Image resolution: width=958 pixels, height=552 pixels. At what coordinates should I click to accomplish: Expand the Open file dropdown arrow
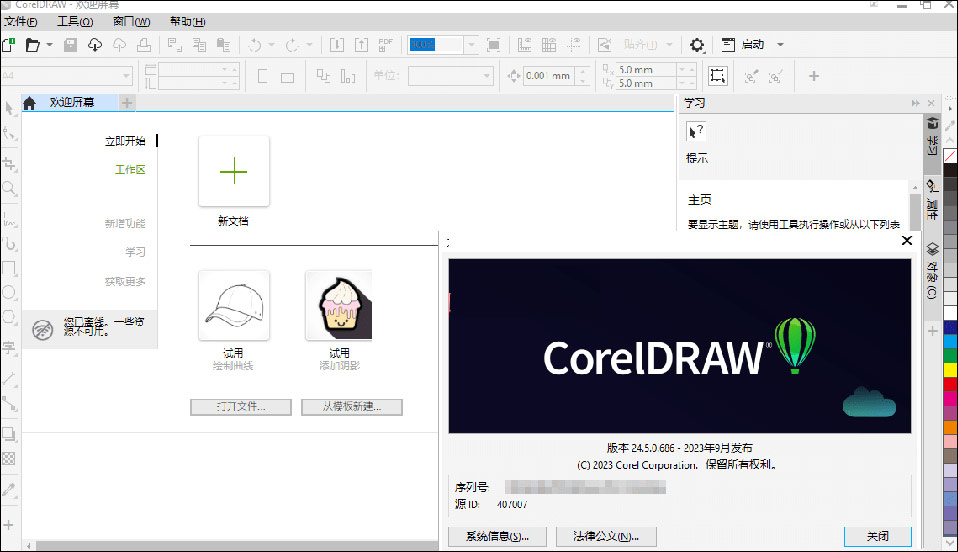pyautogui.click(x=49, y=45)
